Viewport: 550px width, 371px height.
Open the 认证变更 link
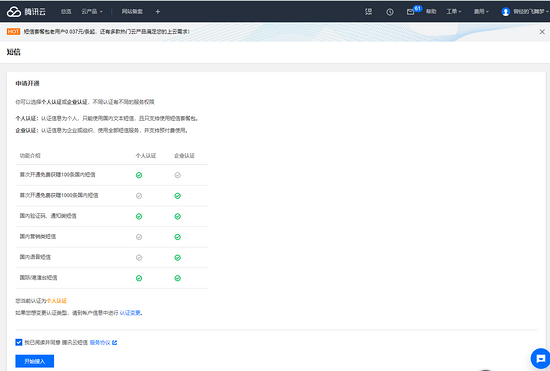pos(130,312)
